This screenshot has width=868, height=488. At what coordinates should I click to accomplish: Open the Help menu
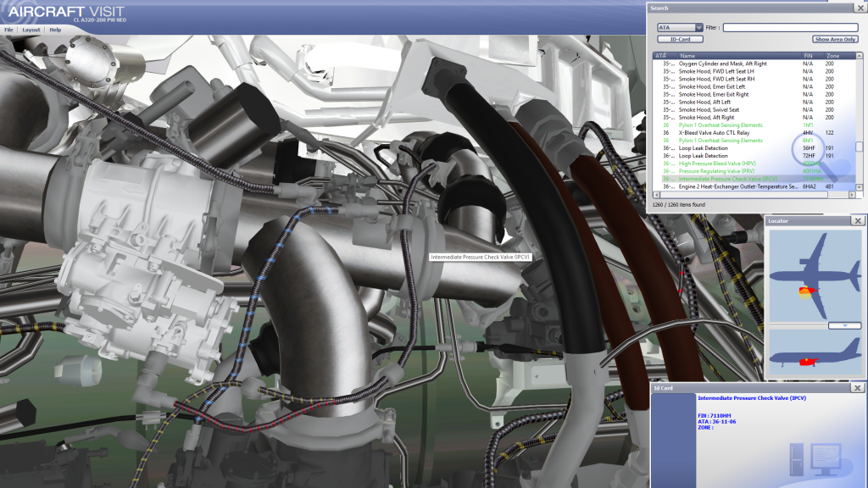(x=55, y=30)
